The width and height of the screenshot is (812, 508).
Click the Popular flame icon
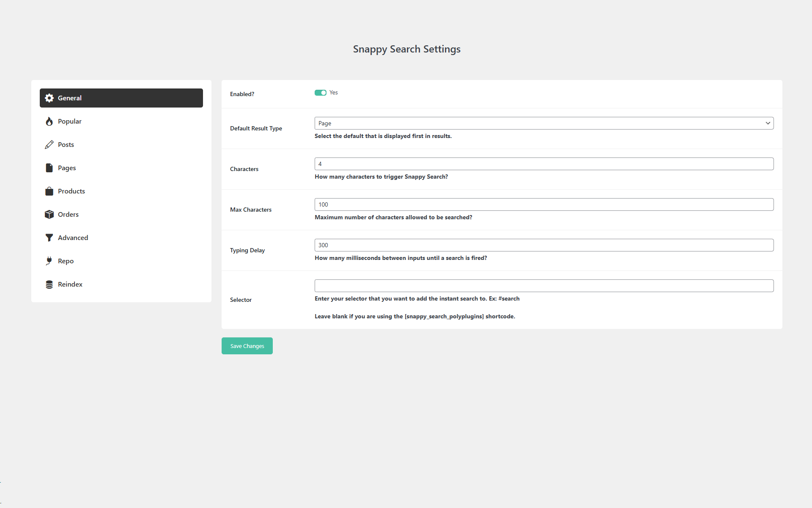pos(49,121)
